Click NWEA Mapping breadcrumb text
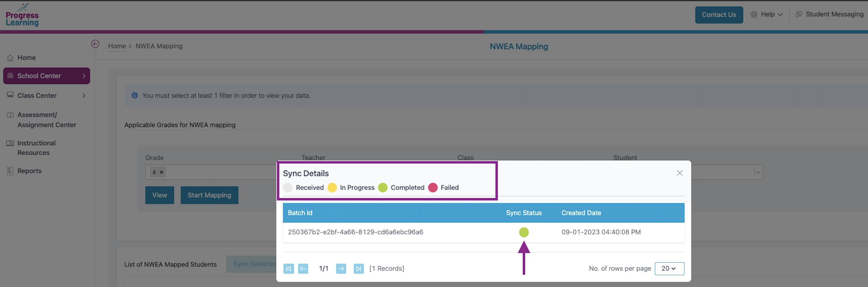Screen dimensions: 868x287 tap(159, 46)
